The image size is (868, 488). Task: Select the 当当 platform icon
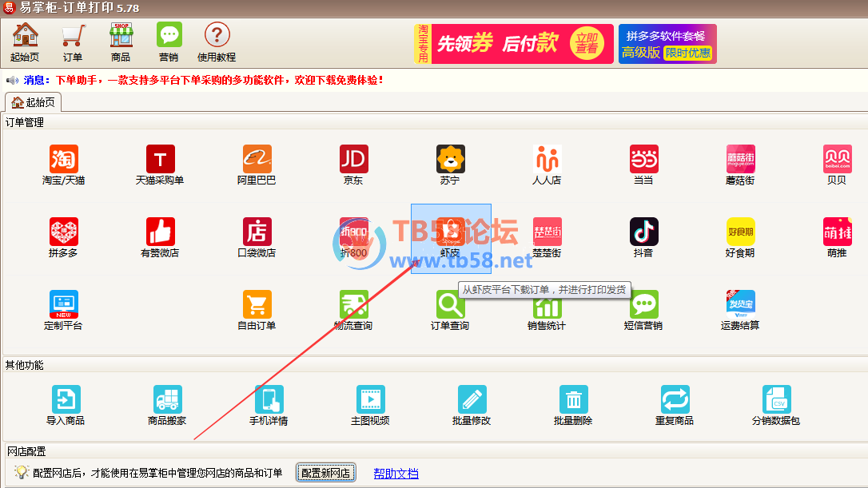click(x=643, y=165)
